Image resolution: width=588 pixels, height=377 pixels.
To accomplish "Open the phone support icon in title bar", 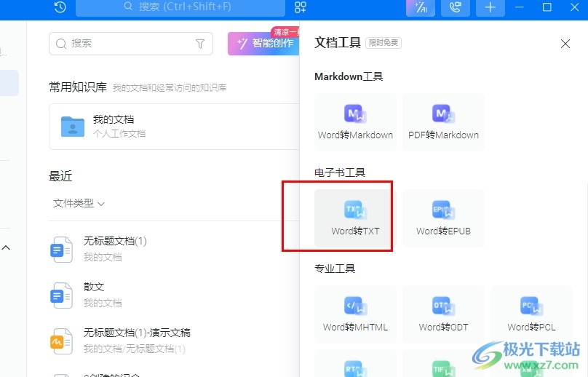I will coord(456,7).
